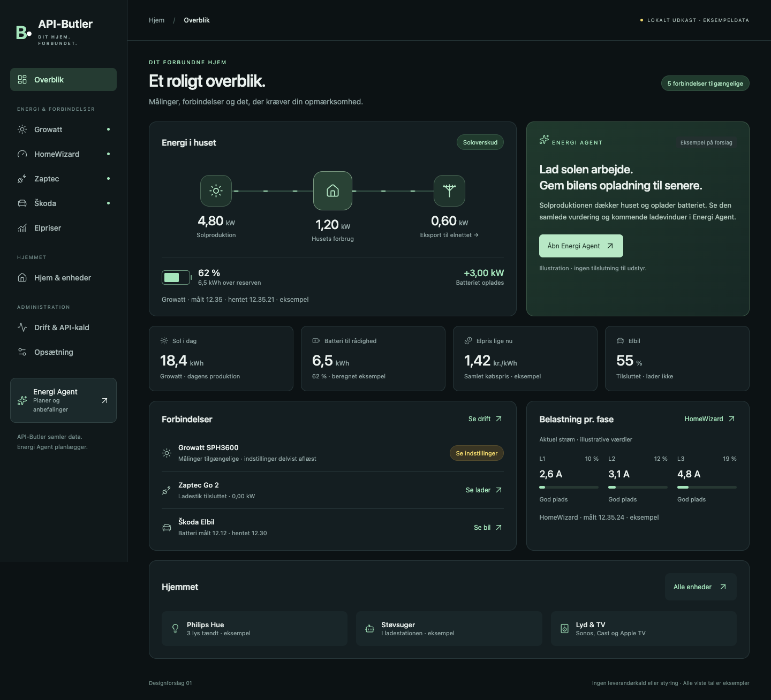Click the Se indstillinger button
The height and width of the screenshot is (700, 771).
[x=477, y=453]
